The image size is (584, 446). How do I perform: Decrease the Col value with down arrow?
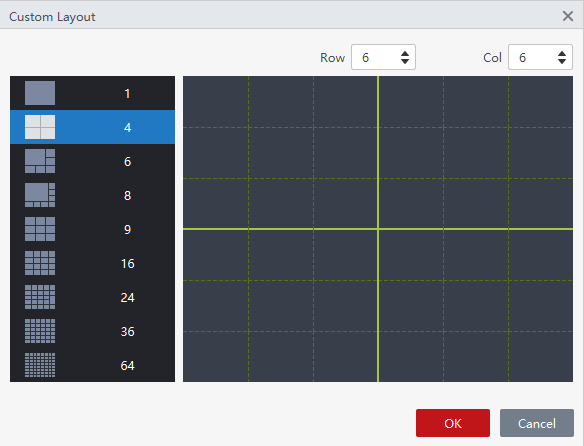[562, 61]
